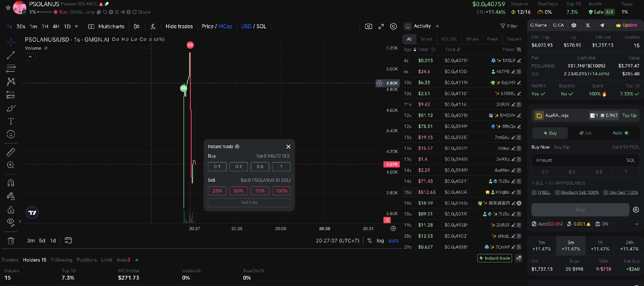Click the Update crown button
Screen dimensions: 644x286
(x=627, y=25)
